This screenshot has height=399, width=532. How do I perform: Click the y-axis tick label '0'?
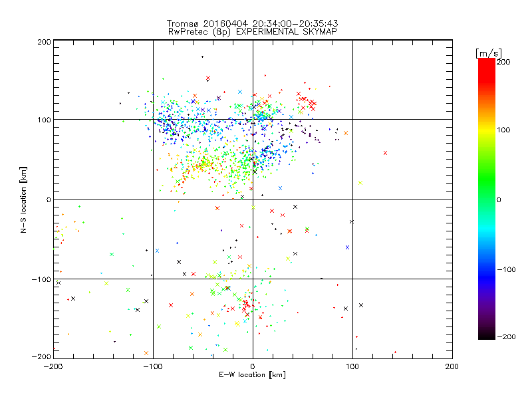[x=49, y=199]
